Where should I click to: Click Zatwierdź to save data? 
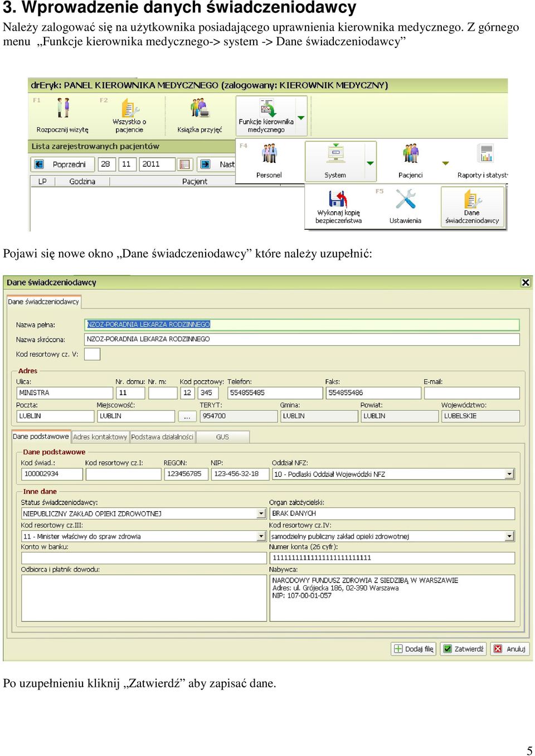[x=464, y=649]
